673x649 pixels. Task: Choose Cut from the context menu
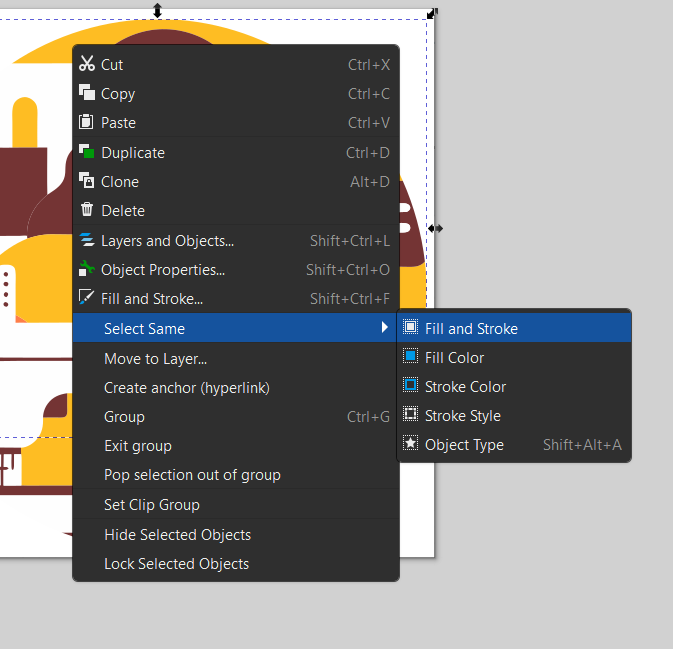236,64
